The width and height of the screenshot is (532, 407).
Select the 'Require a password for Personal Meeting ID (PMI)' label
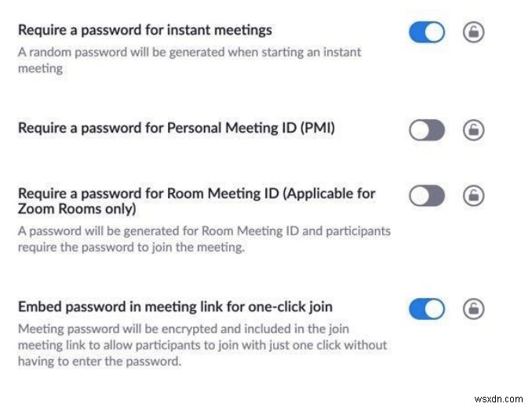click(x=177, y=129)
